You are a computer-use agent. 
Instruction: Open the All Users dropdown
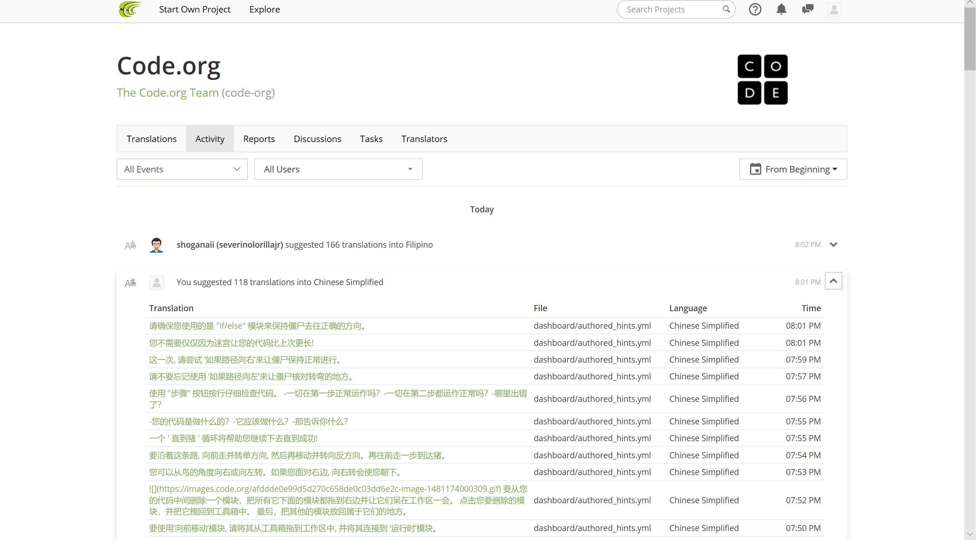[x=338, y=169]
